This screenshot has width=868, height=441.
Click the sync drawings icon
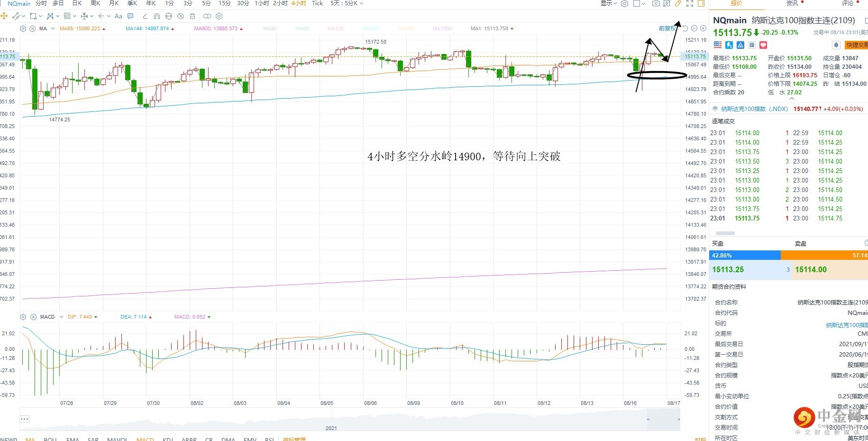pos(169,16)
